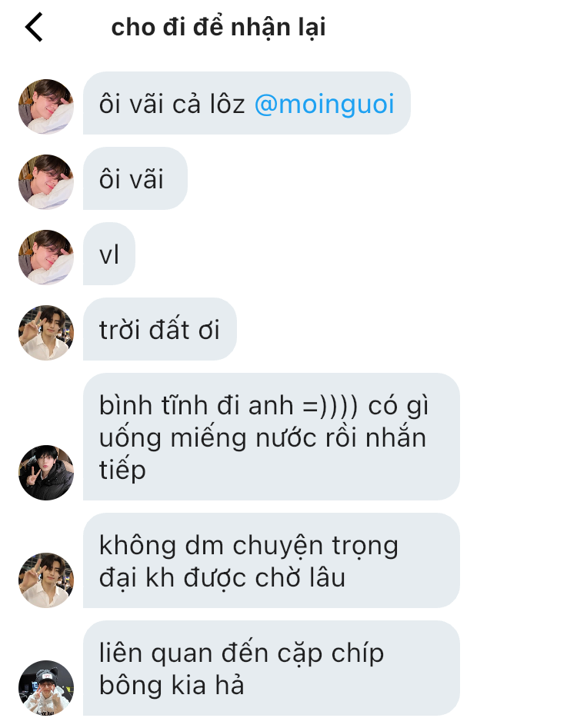Tap avatar next to the 'vl' message

46,258
